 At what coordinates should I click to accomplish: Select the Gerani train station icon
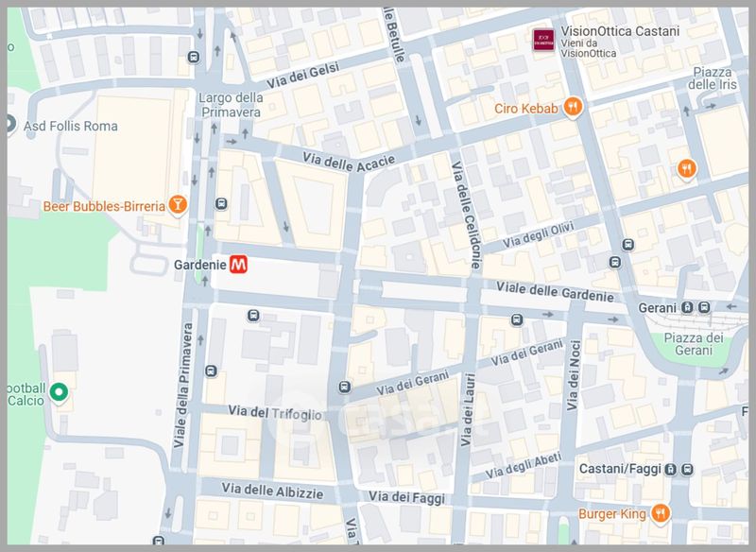point(688,307)
